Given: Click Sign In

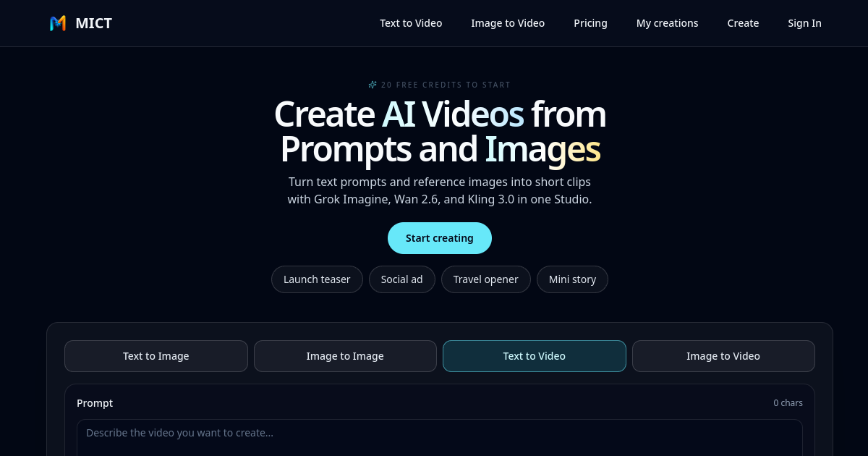Looking at the screenshot, I should (804, 23).
